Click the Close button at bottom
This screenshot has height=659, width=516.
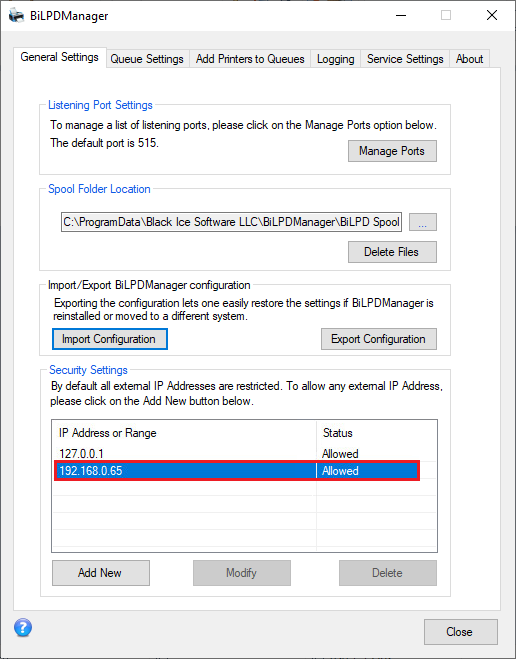pos(461,632)
